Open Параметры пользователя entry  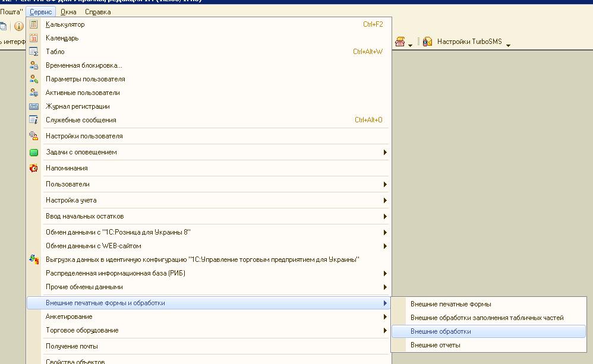click(209, 78)
